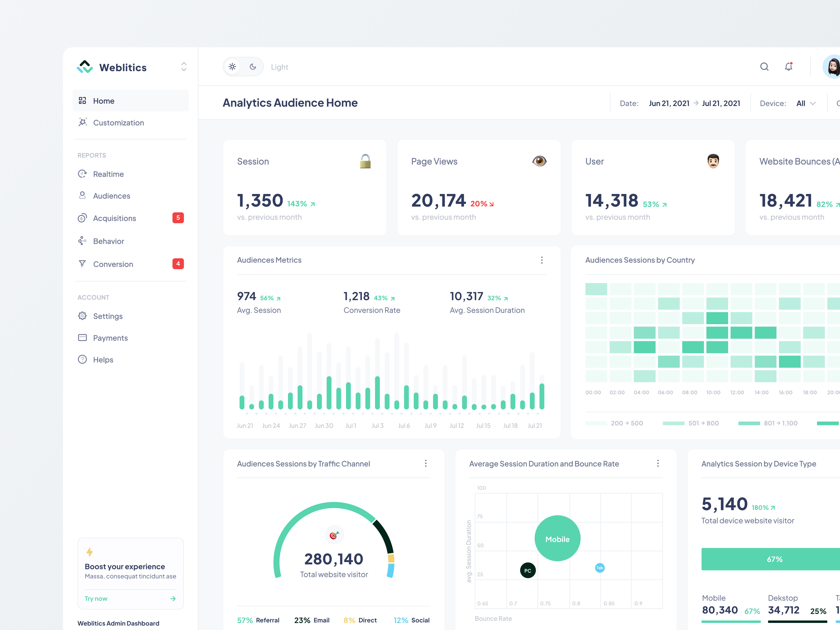Click the 8% Direct legend
Screen dimensions: 840x630
click(x=360, y=620)
